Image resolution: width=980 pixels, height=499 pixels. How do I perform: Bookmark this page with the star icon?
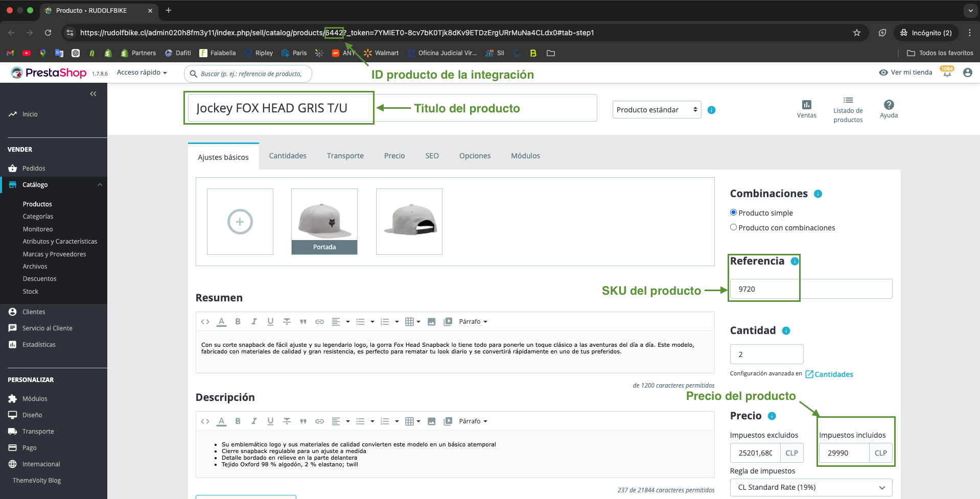tap(857, 33)
